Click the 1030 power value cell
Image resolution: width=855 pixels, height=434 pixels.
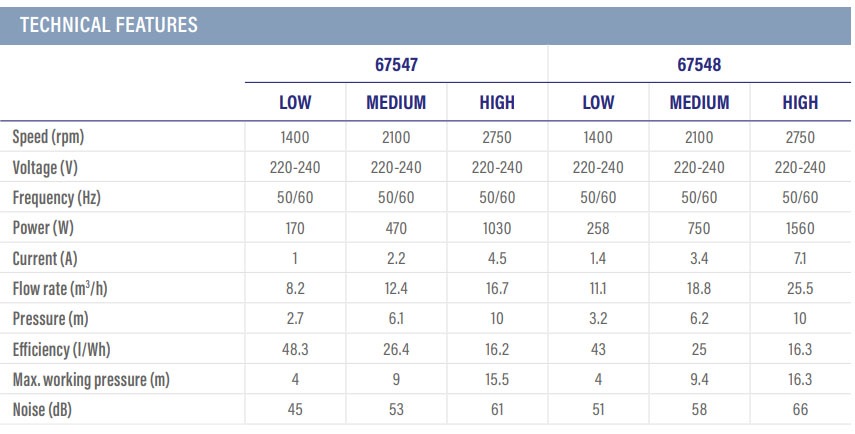pos(497,228)
